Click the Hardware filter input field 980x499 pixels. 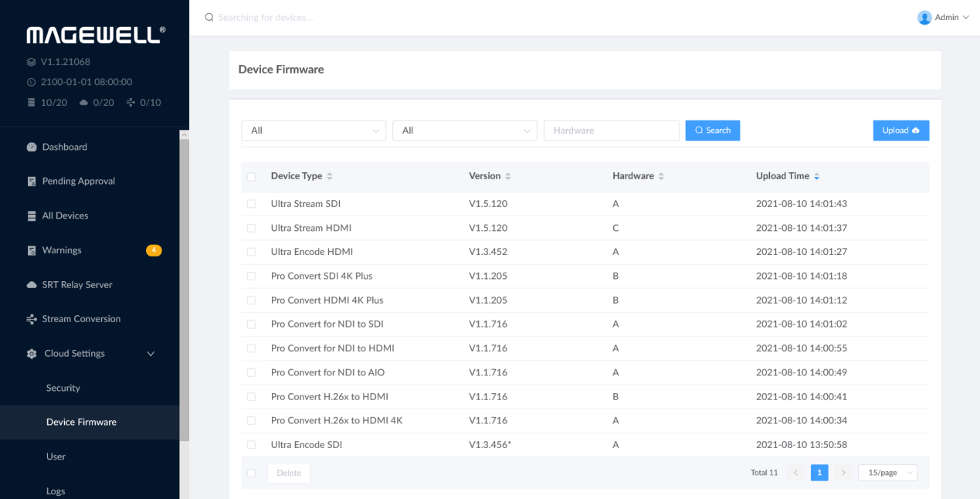611,131
